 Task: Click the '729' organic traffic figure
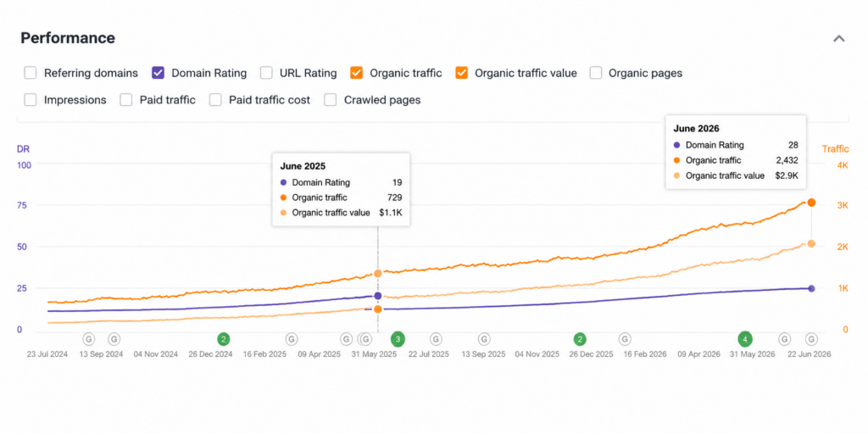(x=395, y=197)
